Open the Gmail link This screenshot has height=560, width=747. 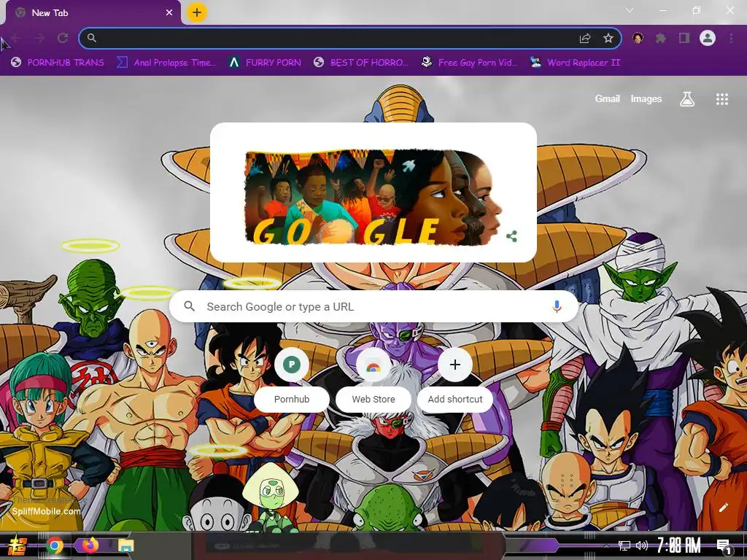pos(608,98)
